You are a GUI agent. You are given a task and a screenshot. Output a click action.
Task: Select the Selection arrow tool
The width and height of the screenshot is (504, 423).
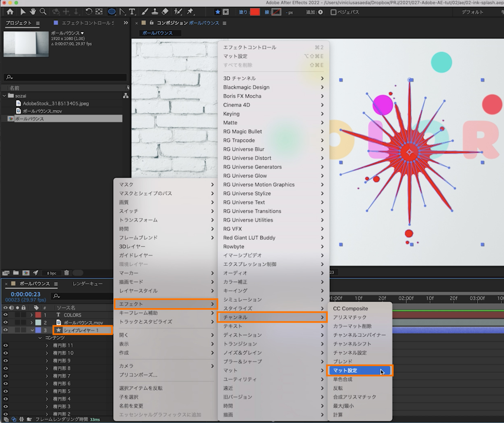[23, 12]
